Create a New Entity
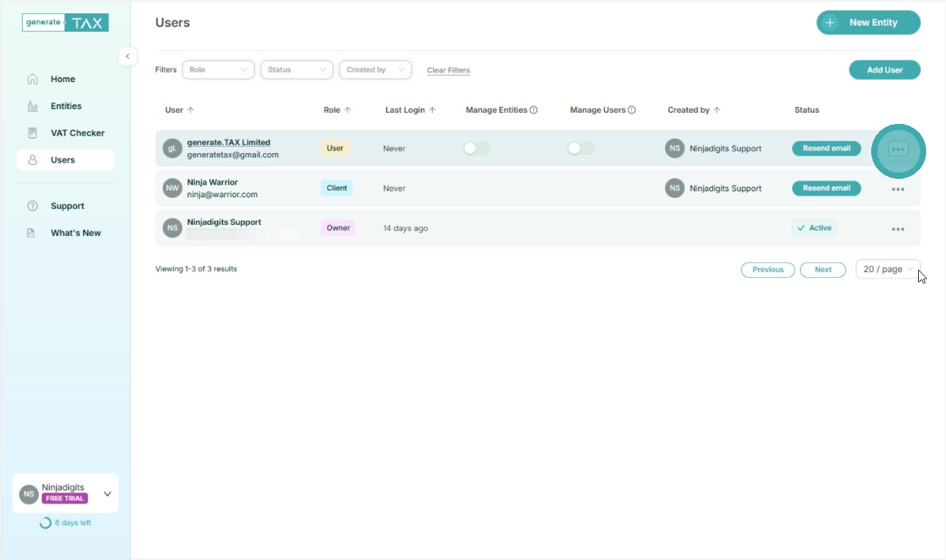This screenshot has width=946, height=560. coord(868,23)
